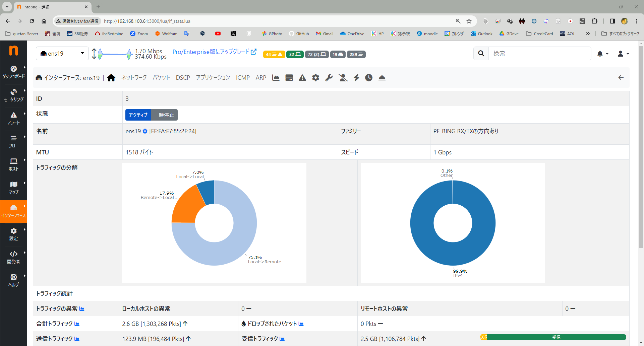This screenshot has height=346, width=644.
Task: Open the ens19 interface selector dropdown
Action: pyautogui.click(x=62, y=54)
